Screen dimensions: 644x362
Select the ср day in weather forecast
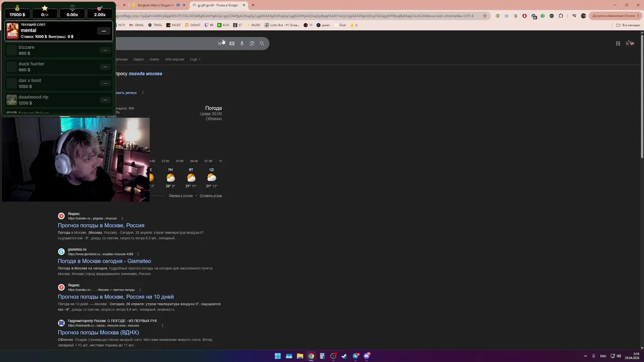211,177
